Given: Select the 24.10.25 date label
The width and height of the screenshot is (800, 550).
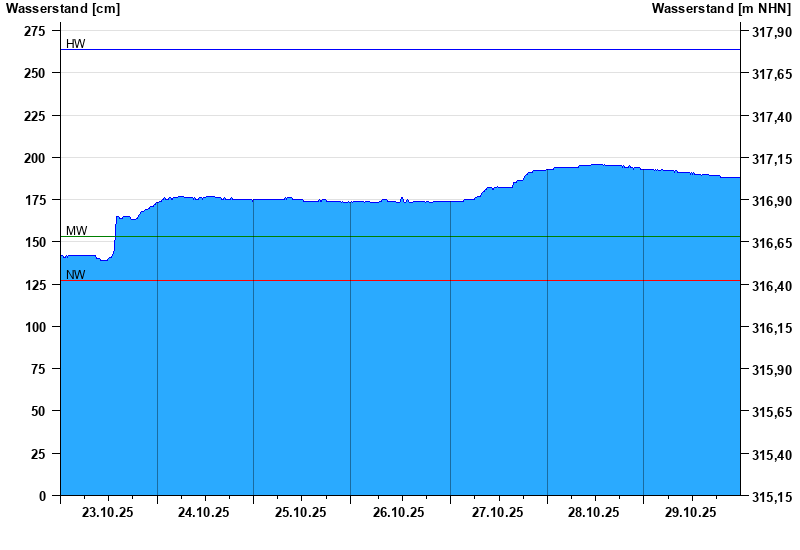Looking at the screenshot, I should point(204,512).
